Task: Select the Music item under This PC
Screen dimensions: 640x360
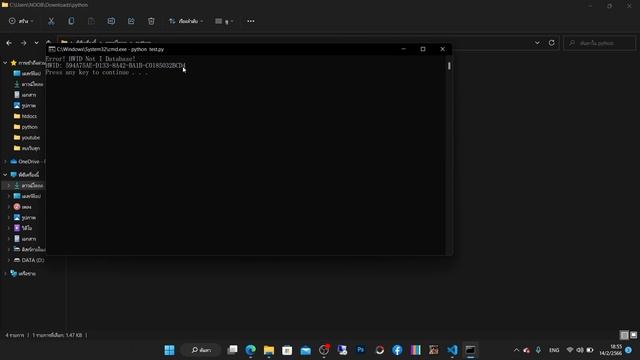Action: [x=22, y=207]
